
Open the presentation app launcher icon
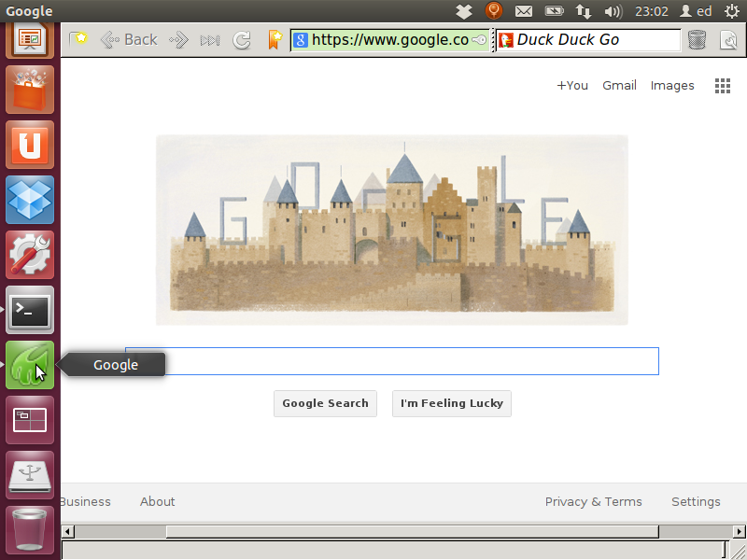[x=30, y=40]
